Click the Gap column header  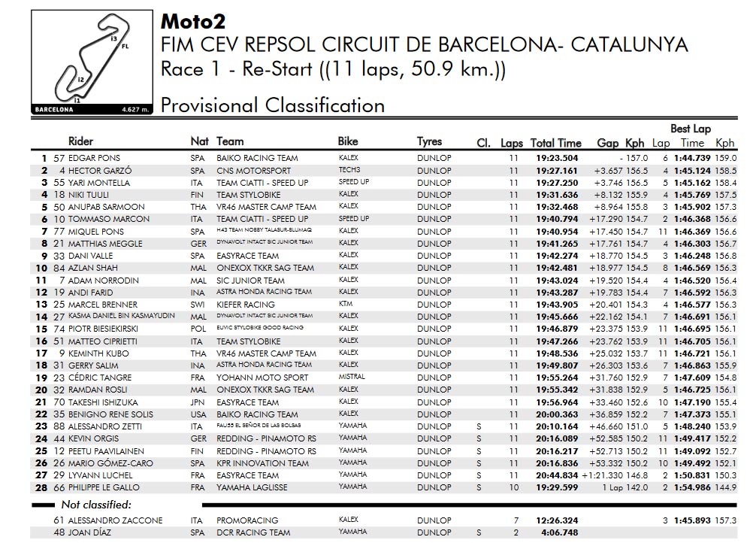[x=607, y=143]
